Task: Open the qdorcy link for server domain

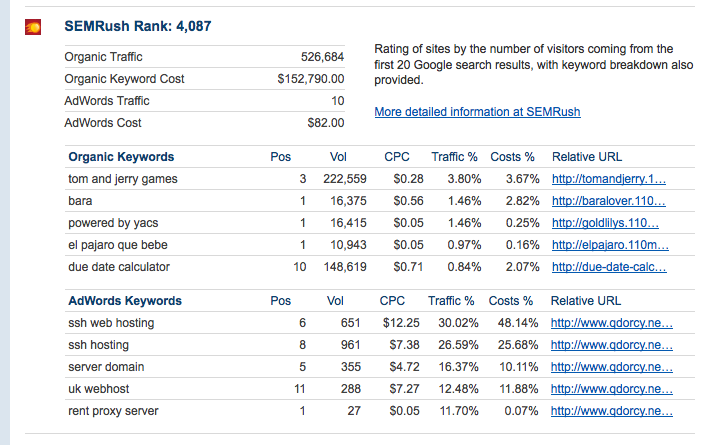Action: point(611,367)
